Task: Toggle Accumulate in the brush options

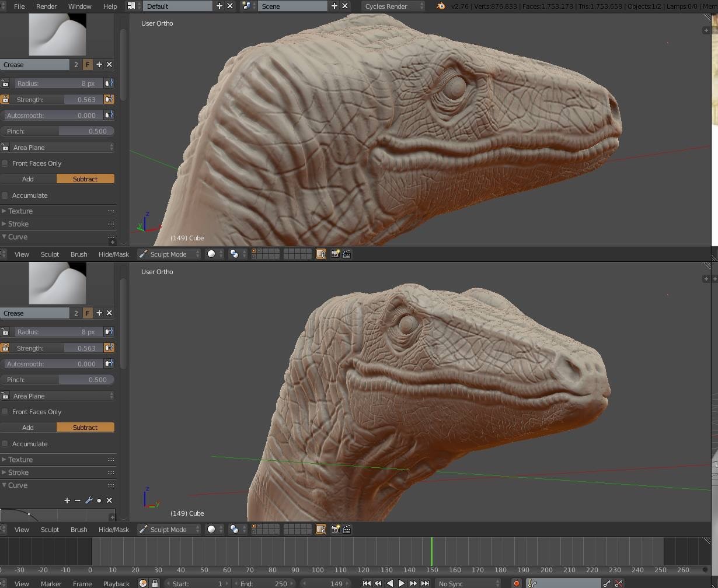Action: tap(6, 195)
